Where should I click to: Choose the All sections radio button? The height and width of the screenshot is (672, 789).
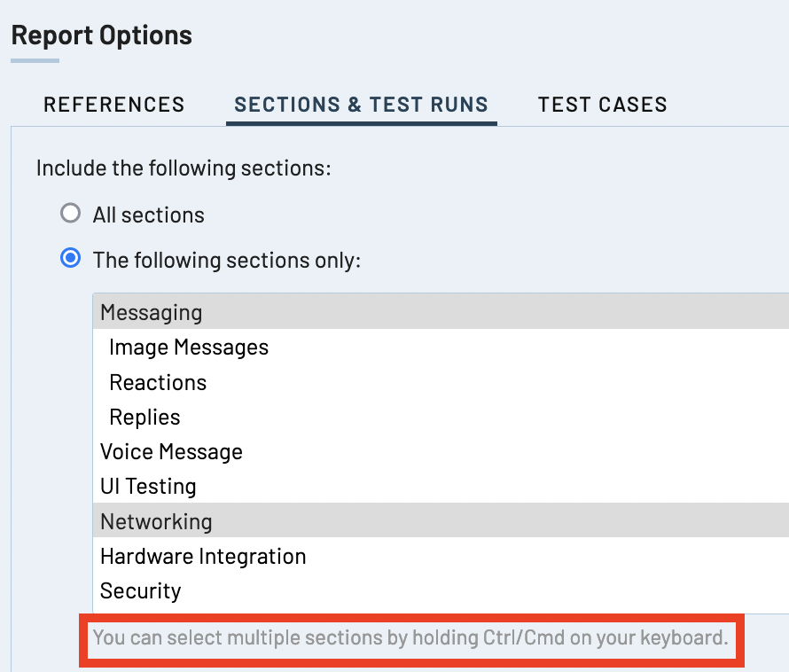[70, 214]
